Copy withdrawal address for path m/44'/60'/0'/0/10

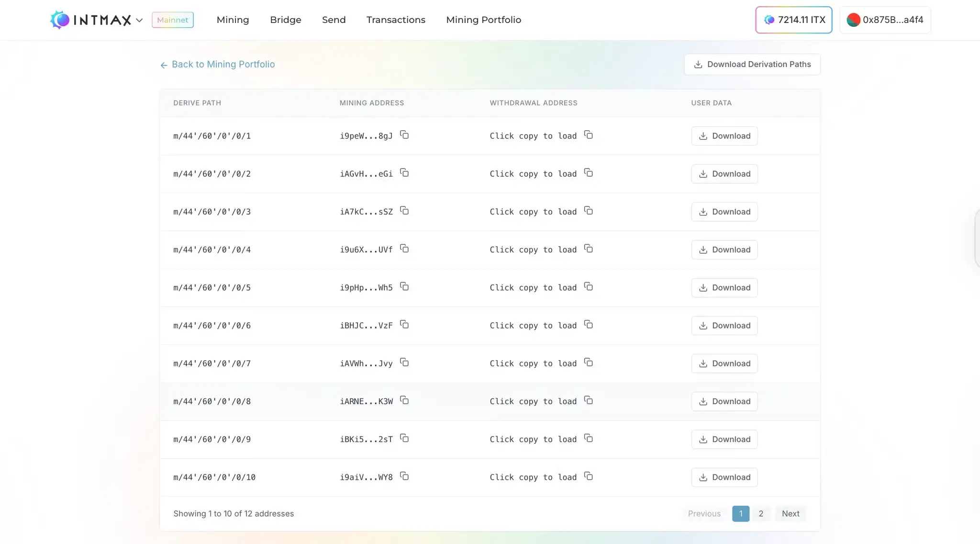[588, 476]
